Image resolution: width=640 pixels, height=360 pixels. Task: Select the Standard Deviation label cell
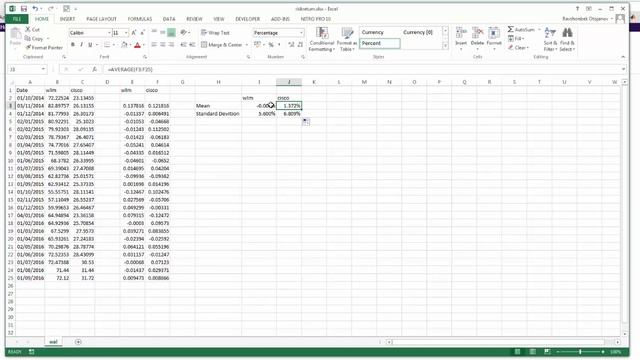pyautogui.click(x=218, y=113)
